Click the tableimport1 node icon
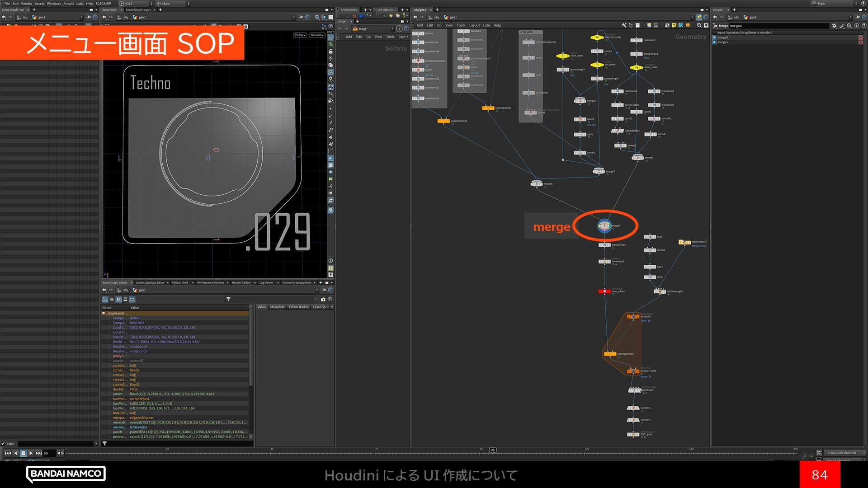The width and height of the screenshot is (868, 488). coord(684,243)
